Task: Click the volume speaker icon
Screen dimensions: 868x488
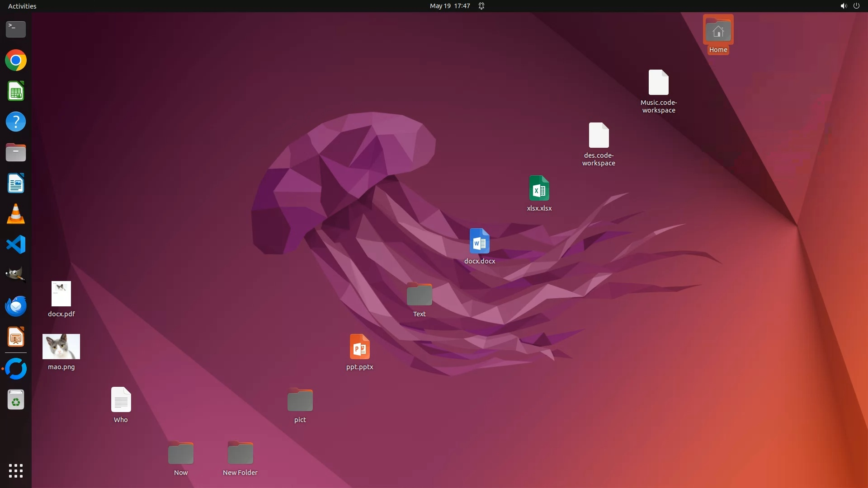Action: (x=843, y=6)
